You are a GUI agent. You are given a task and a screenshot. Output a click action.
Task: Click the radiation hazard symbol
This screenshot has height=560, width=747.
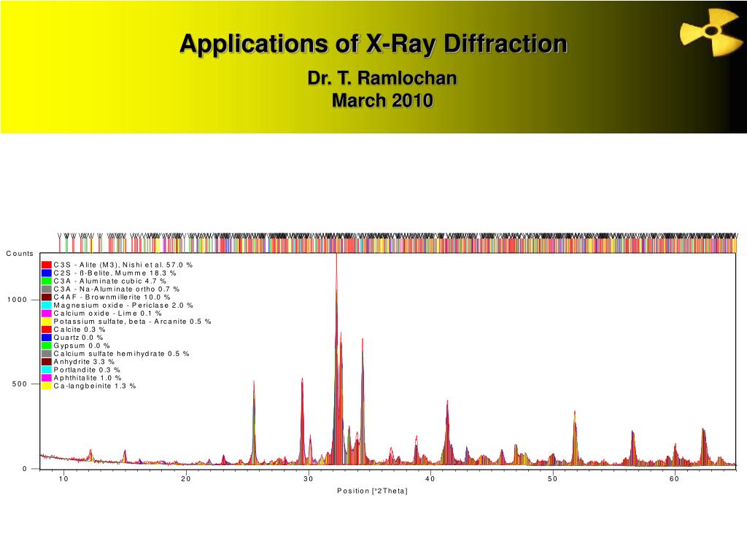pos(710,31)
